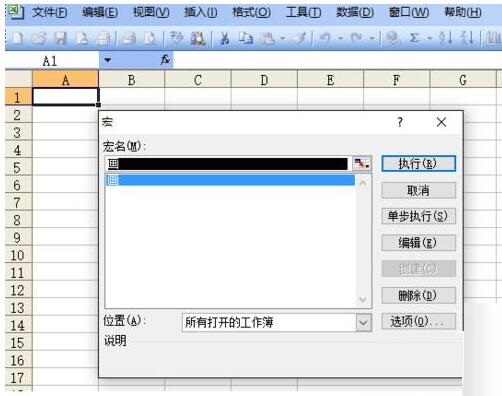Open the 格式(O) menu

tap(252, 13)
